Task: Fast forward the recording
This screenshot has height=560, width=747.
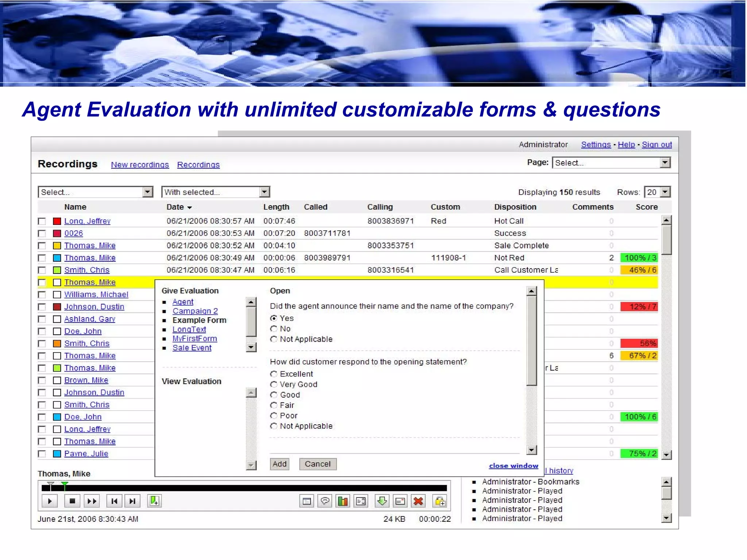Action: tap(92, 501)
